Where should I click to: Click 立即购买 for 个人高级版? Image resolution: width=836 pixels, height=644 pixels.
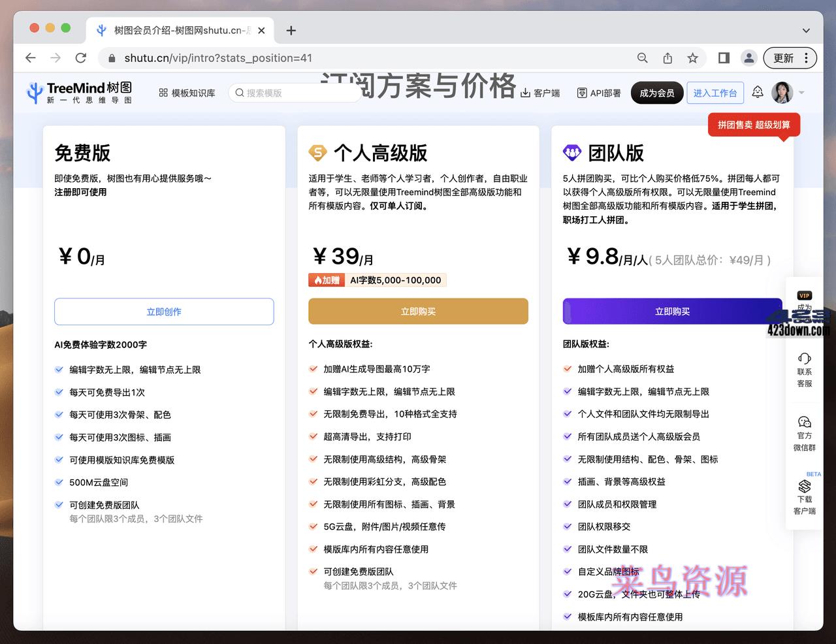coord(418,312)
